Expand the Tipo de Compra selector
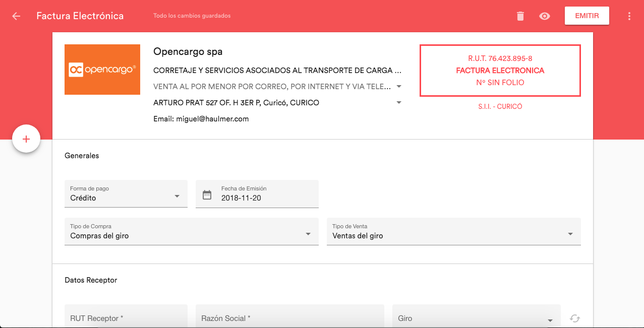Screen dimensions: 644x328 [x=309, y=233]
